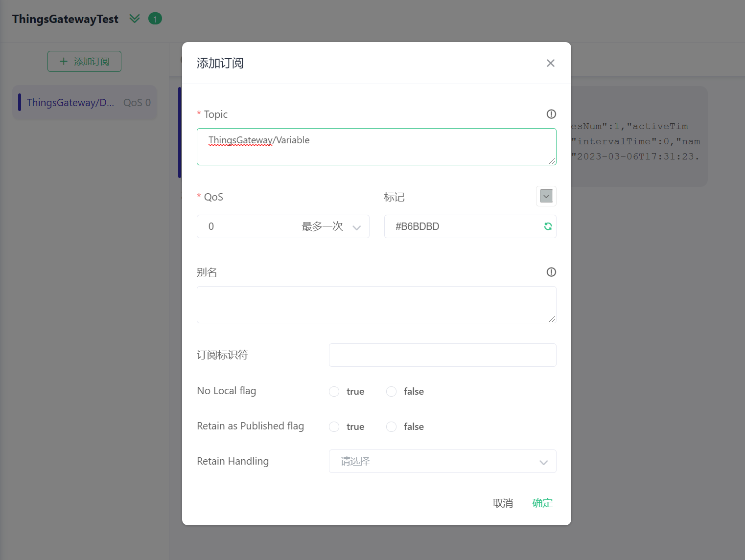Open the 标记 color picker swatch
The height and width of the screenshot is (560, 745).
546,196
